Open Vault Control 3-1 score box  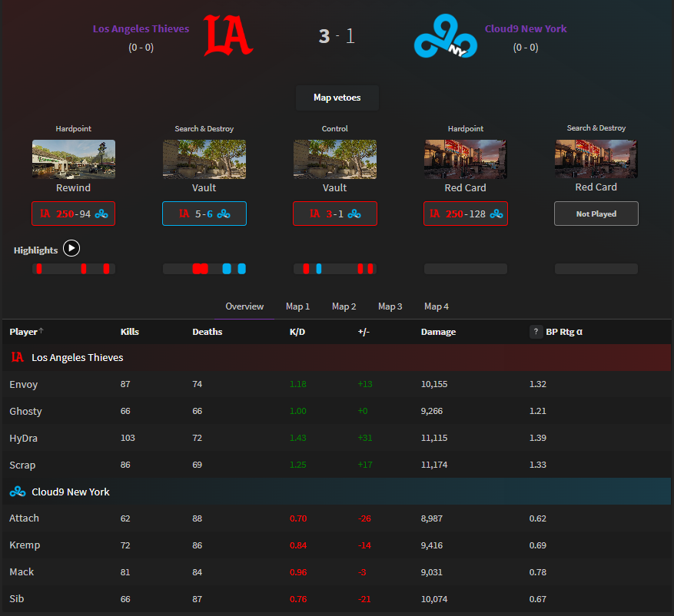(335, 214)
